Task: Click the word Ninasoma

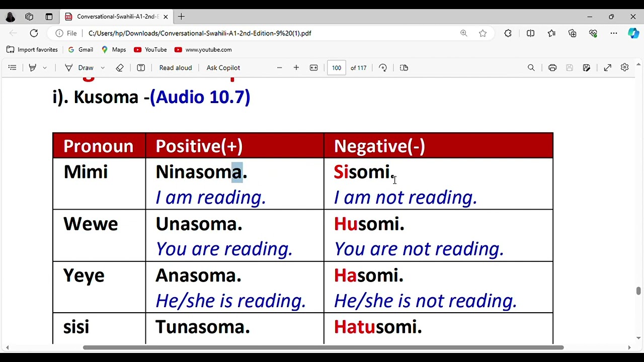Action: pos(201,172)
